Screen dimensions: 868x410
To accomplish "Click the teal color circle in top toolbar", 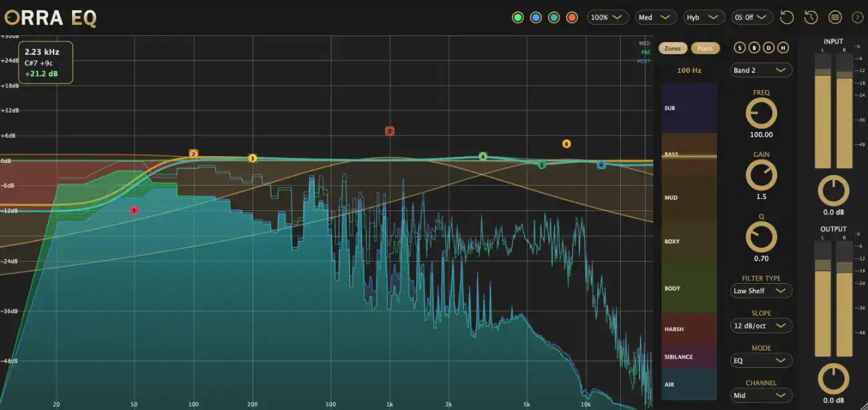I will click(x=554, y=17).
